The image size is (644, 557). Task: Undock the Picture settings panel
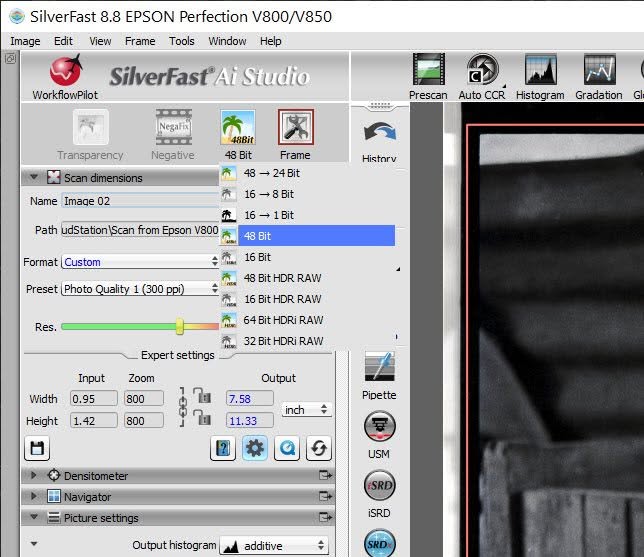325,517
